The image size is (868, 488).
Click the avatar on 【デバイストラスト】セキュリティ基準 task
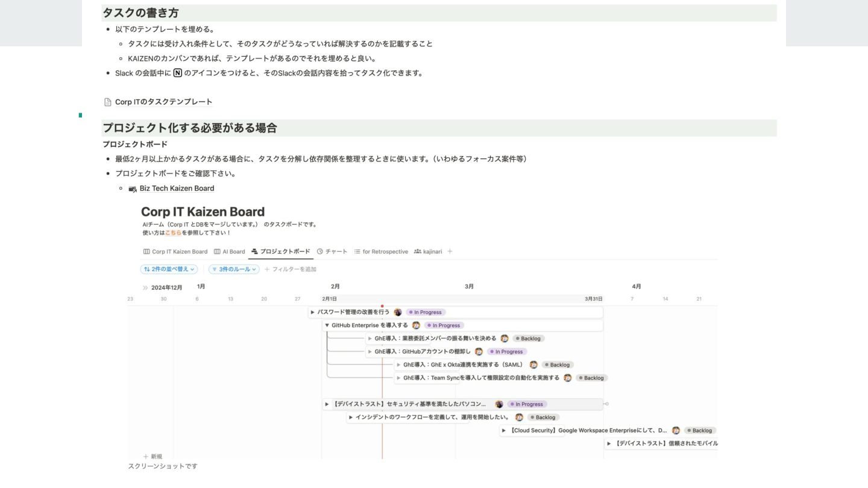tap(499, 404)
